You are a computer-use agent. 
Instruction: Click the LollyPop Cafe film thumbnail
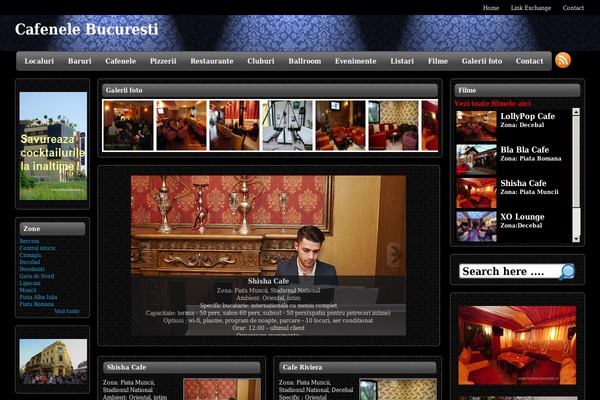click(476, 126)
